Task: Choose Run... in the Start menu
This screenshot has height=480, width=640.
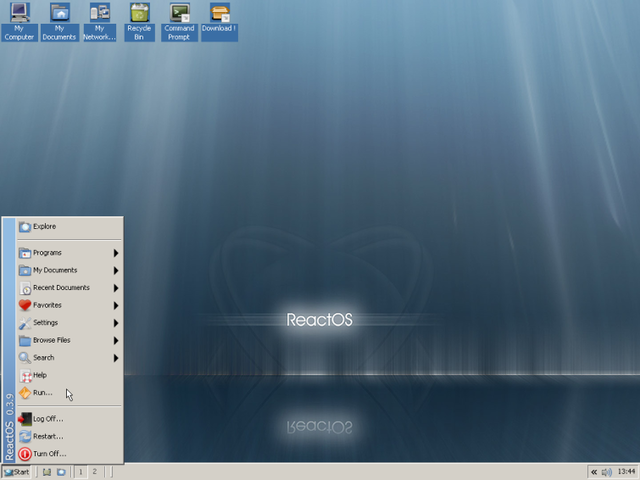Action: [69, 393]
